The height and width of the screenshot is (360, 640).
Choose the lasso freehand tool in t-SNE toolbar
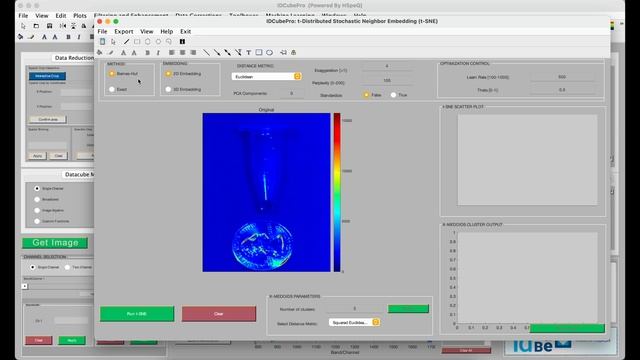(169, 42)
